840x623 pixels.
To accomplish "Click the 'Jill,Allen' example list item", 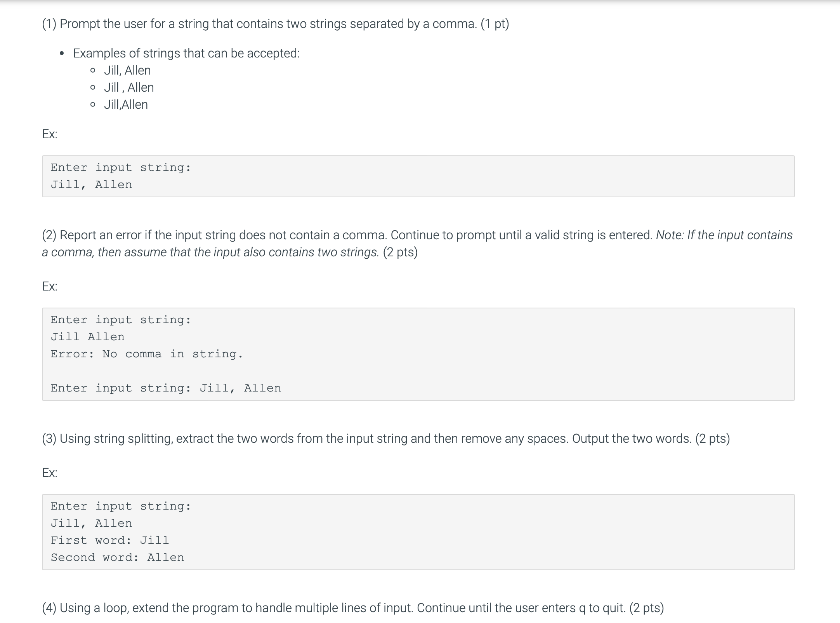I will pyautogui.click(x=126, y=104).
